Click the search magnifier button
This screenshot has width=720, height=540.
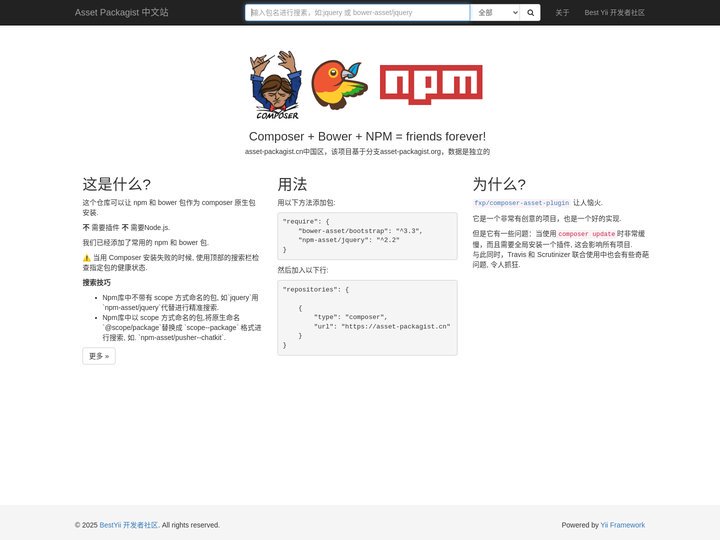coord(530,12)
